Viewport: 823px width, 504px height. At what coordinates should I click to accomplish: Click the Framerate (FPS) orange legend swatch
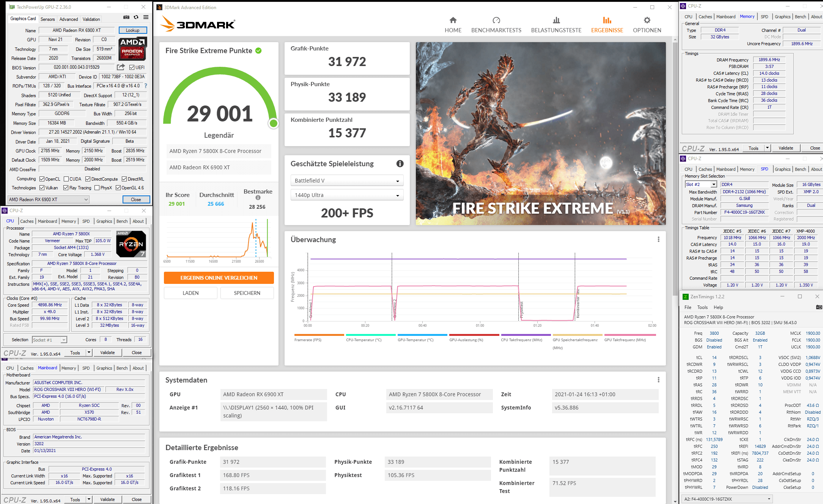tap(319, 335)
